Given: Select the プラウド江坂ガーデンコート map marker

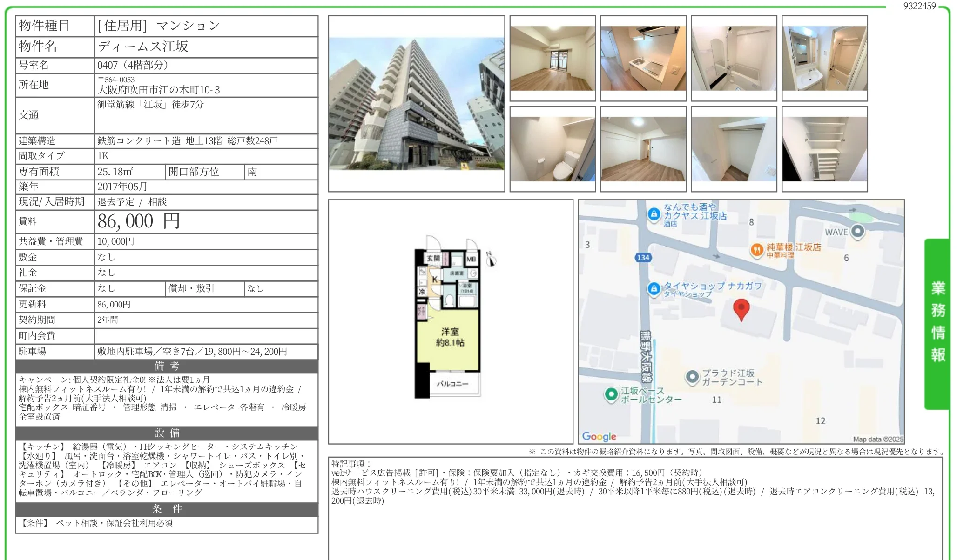Looking at the screenshot, I should pos(692,377).
